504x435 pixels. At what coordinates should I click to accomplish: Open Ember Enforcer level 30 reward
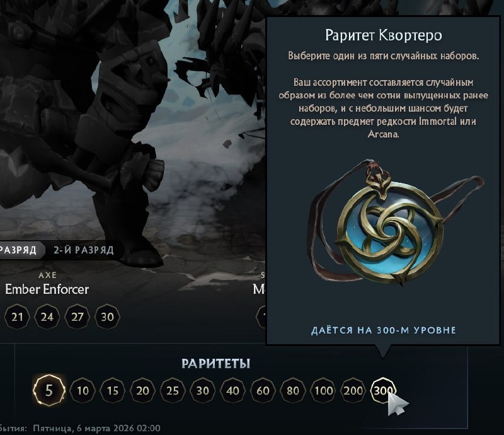107,317
